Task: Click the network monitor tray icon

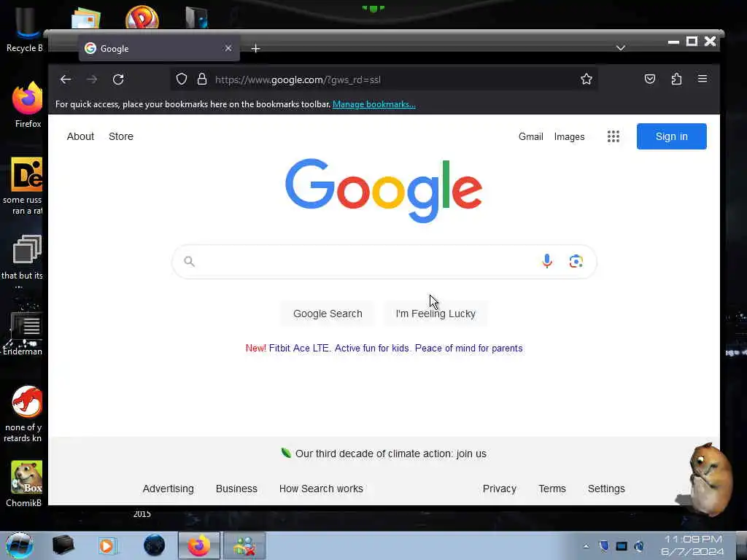Action: click(x=622, y=546)
